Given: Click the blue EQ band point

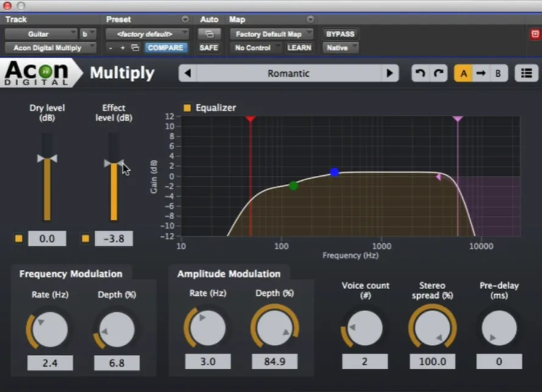Looking at the screenshot, I should [334, 172].
